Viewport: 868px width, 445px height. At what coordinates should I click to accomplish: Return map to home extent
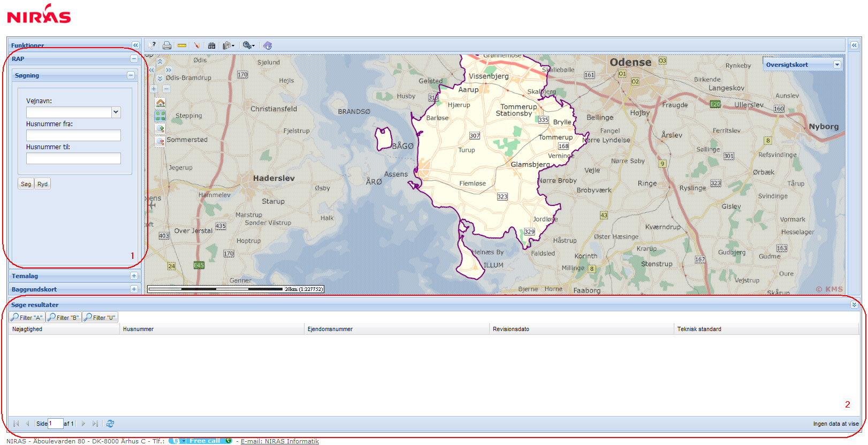pos(160,103)
